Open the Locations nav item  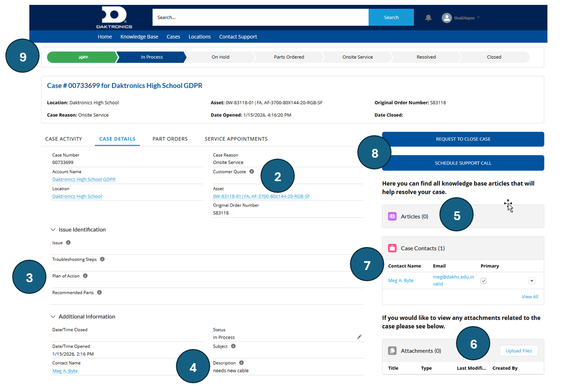199,37
